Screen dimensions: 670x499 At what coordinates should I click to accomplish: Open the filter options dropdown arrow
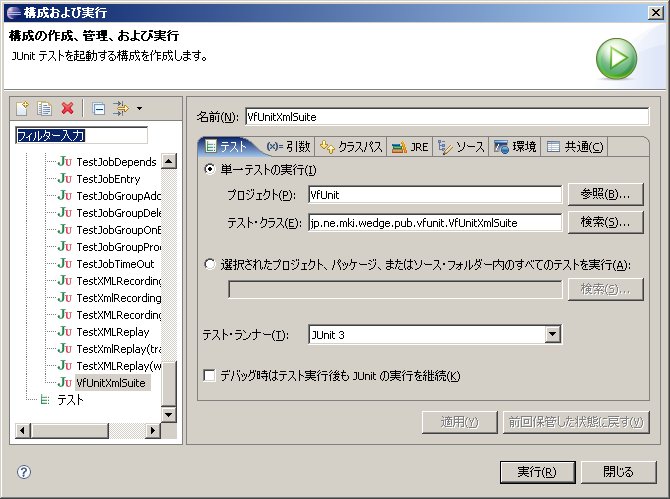click(139, 109)
